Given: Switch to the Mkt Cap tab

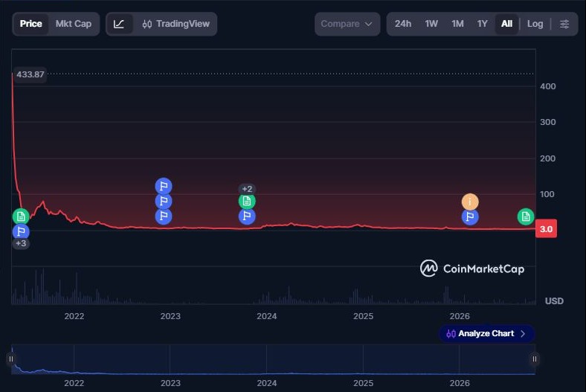Looking at the screenshot, I should [x=74, y=24].
